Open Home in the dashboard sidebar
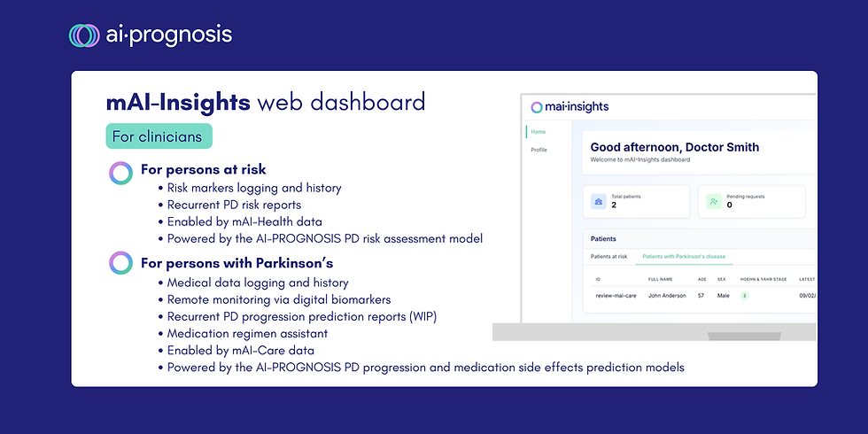The width and height of the screenshot is (868, 434). [x=539, y=132]
